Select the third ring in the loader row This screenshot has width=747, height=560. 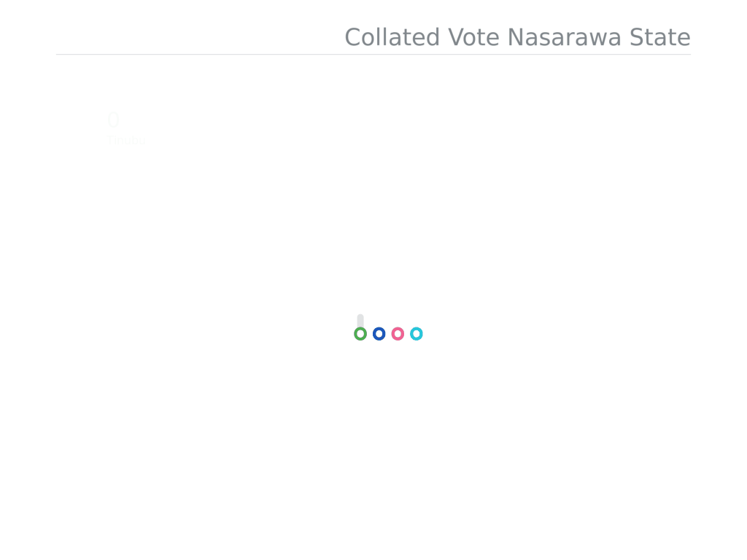(398, 334)
